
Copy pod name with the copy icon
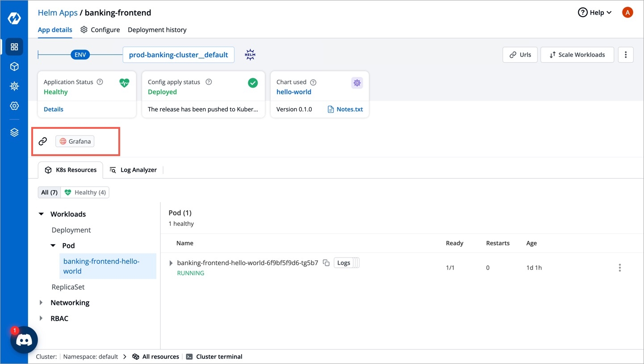pos(326,263)
